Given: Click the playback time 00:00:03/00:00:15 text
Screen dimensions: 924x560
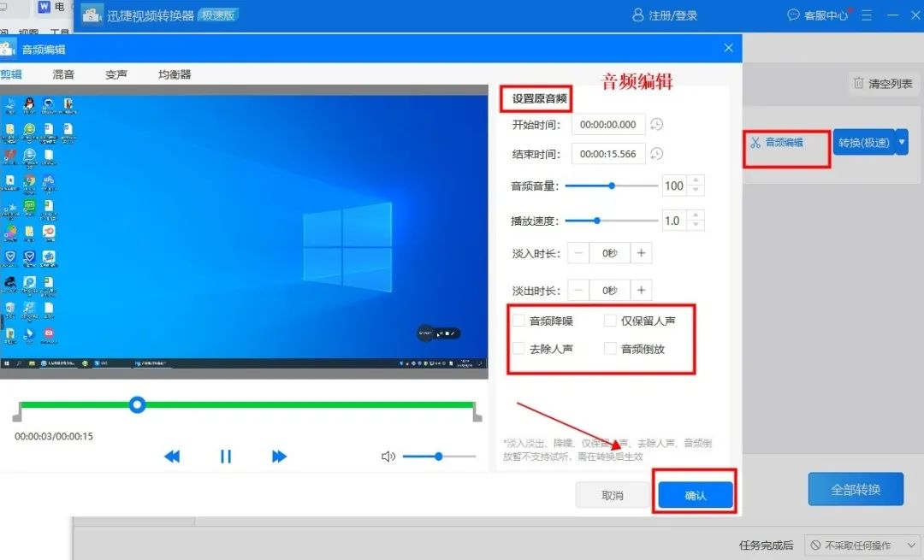Looking at the screenshot, I should pos(54,436).
